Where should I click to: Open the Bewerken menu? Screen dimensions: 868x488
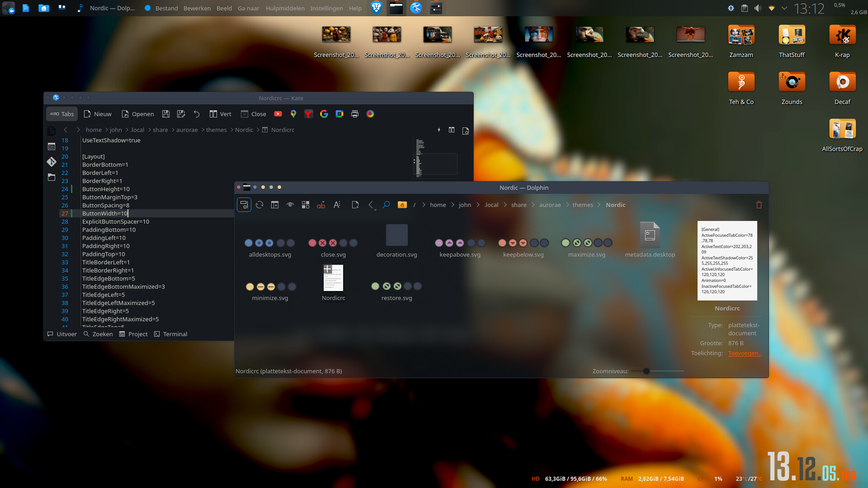click(x=197, y=8)
